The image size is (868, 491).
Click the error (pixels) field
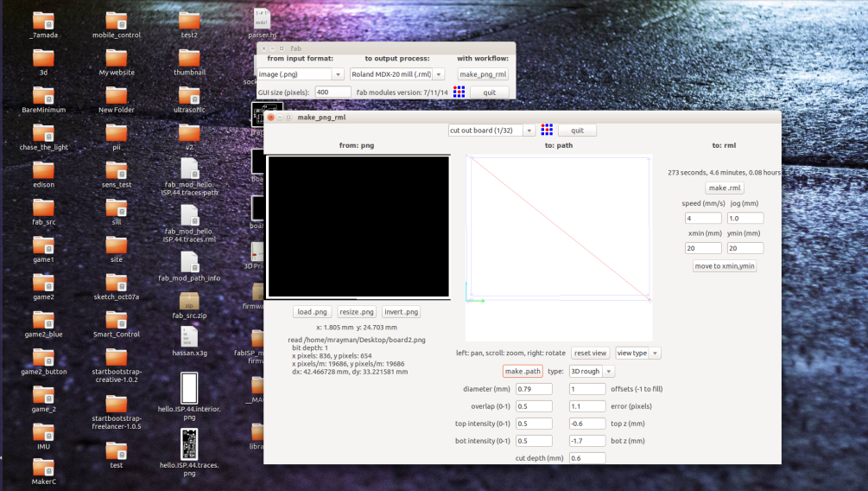pyautogui.click(x=587, y=406)
